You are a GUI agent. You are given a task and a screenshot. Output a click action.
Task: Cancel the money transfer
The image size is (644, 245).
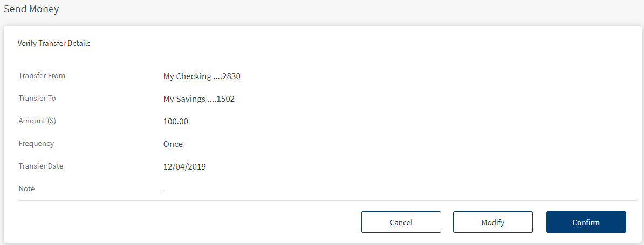tap(401, 222)
